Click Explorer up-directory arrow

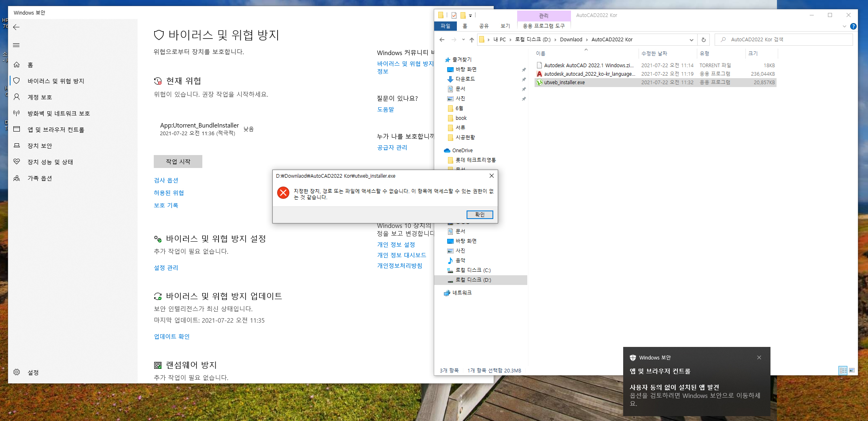click(x=472, y=40)
